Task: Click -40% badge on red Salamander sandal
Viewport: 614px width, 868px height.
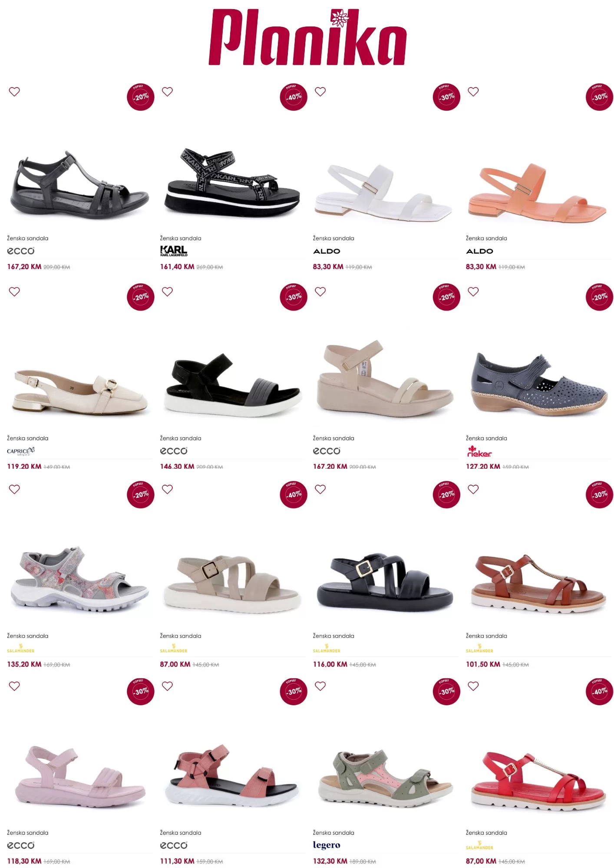Action: (x=599, y=691)
